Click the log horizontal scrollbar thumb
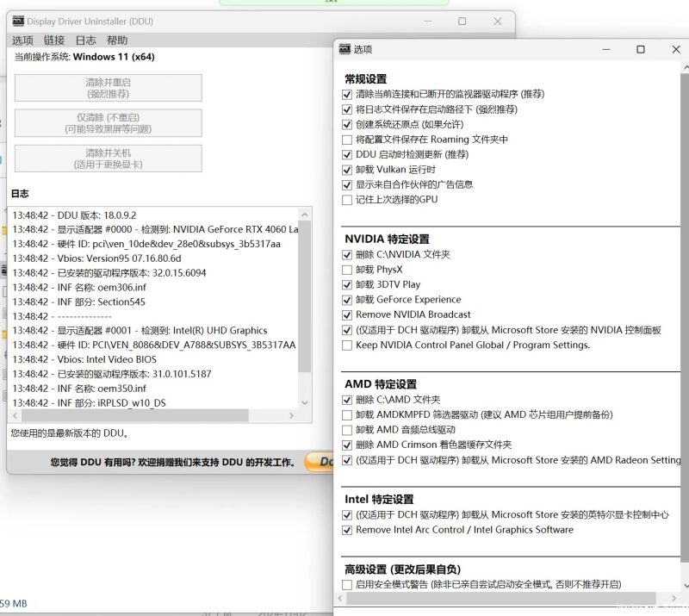The image size is (689, 616). coord(135,415)
